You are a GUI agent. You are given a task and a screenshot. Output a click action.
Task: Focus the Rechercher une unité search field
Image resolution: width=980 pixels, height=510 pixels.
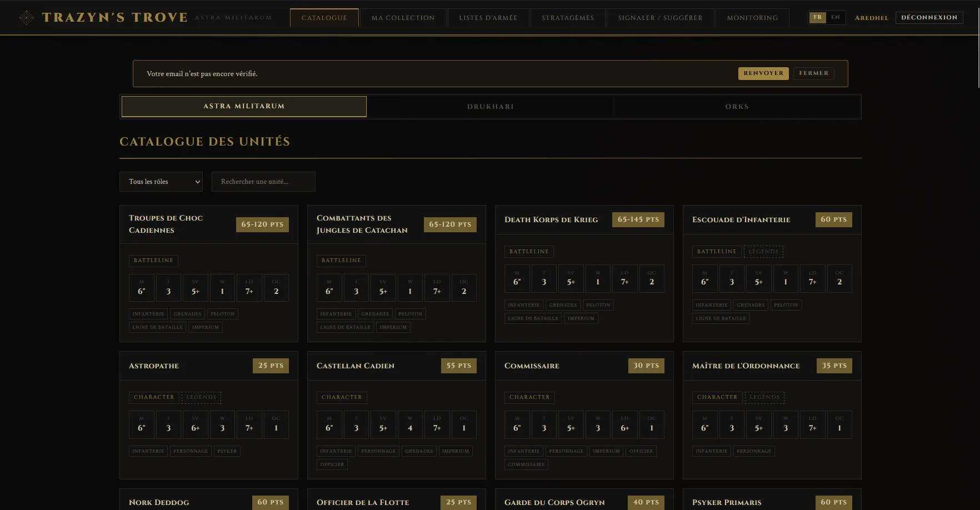coord(263,182)
